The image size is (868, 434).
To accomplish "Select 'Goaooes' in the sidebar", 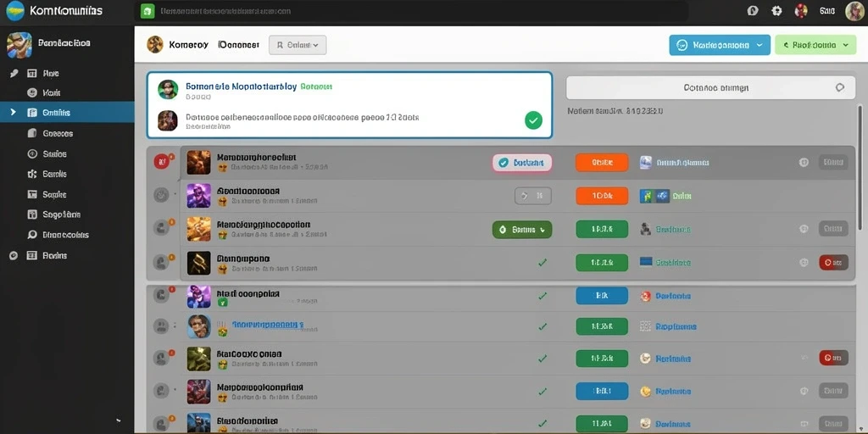I will [58, 133].
